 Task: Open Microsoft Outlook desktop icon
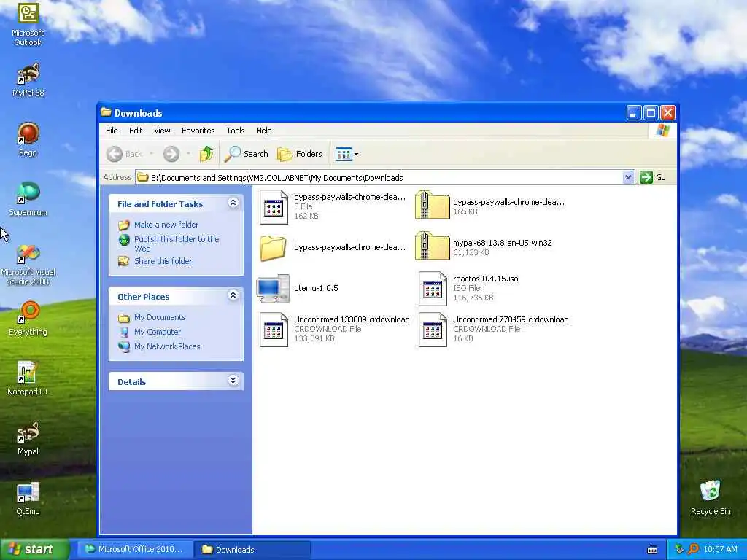coord(28,23)
